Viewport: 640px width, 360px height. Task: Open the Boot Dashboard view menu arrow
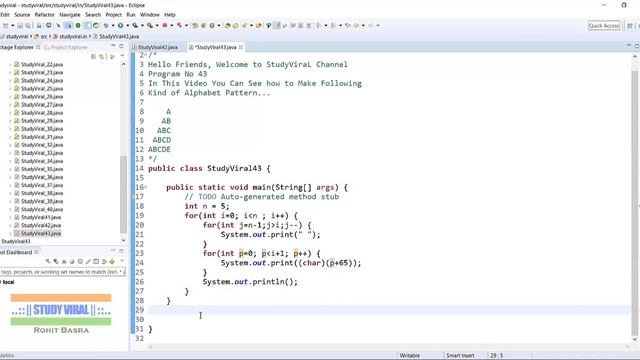click(x=122, y=261)
